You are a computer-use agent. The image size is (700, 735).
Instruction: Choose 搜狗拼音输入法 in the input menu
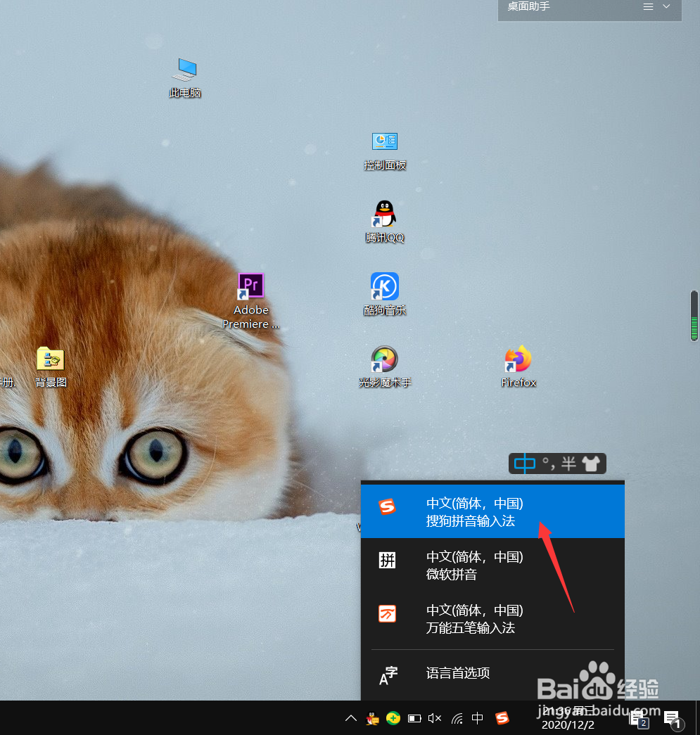click(492, 511)
